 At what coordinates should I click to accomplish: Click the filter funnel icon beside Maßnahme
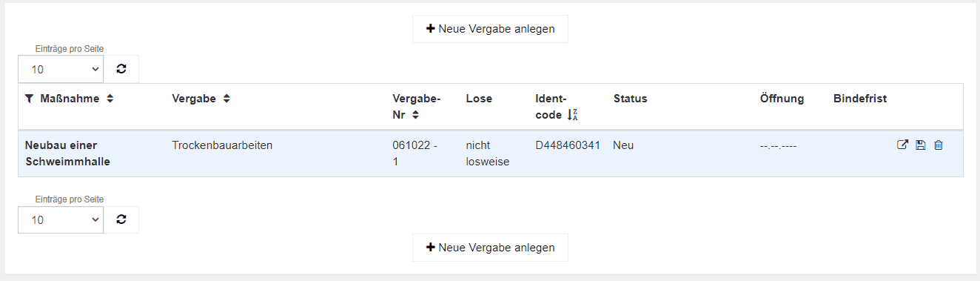29,99
